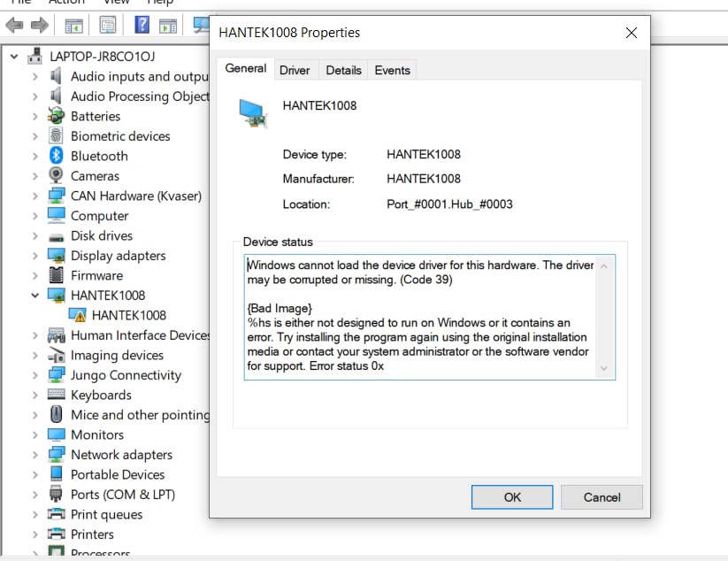The height and width of the screenshot is (561, 728).
Task: Open the Details tab
Action: click(343, 70)
